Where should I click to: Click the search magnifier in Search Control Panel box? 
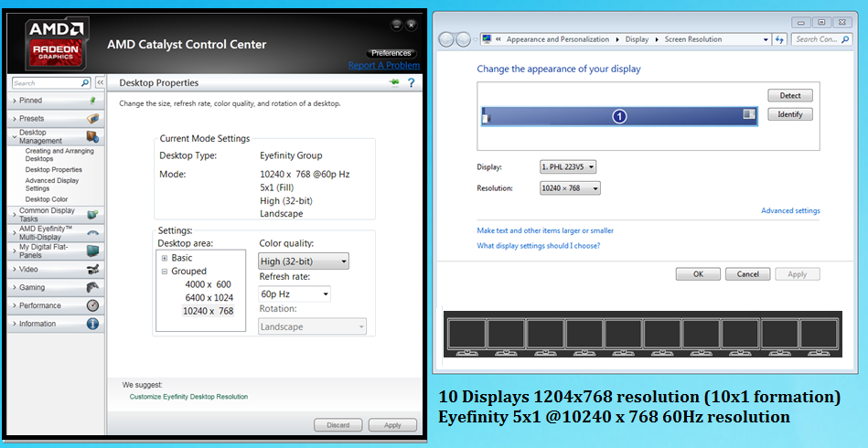(x=845, y=39)
